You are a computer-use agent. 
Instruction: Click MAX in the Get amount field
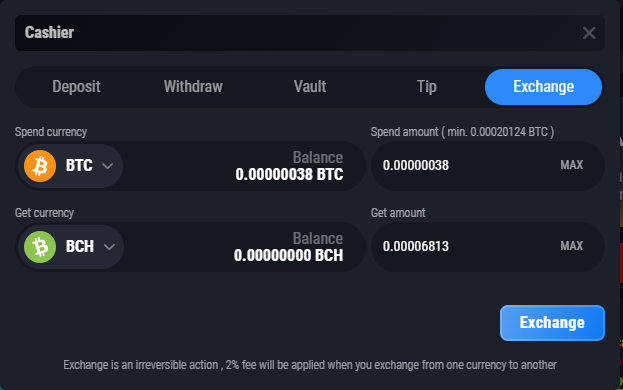571,246
